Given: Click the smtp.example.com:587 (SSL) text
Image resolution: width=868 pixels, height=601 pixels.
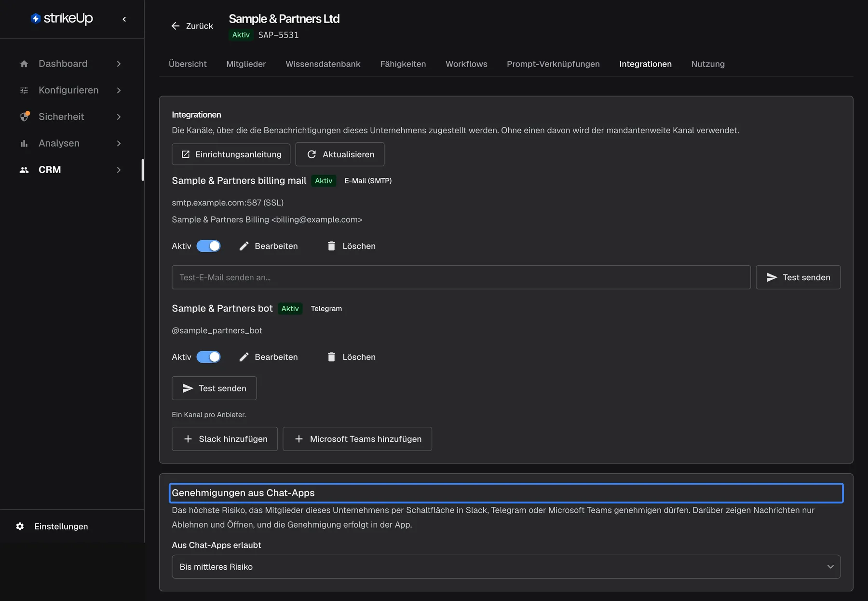Looking at the screenshot, I should (x=228, y=203).
